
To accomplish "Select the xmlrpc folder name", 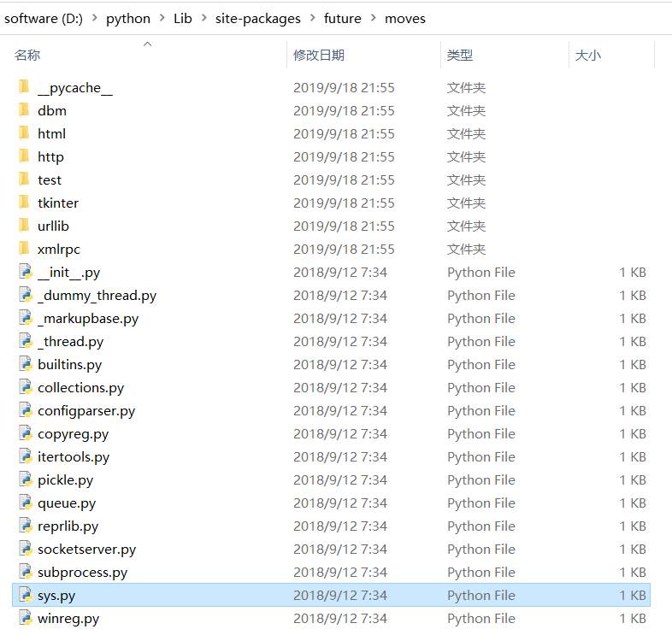I will (x=59, y=250).
